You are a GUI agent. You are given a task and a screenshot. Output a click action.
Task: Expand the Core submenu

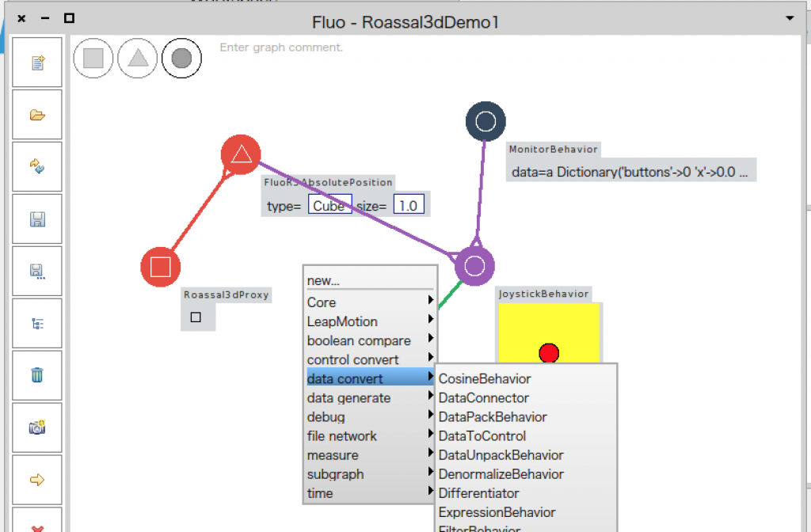[370, 302]
